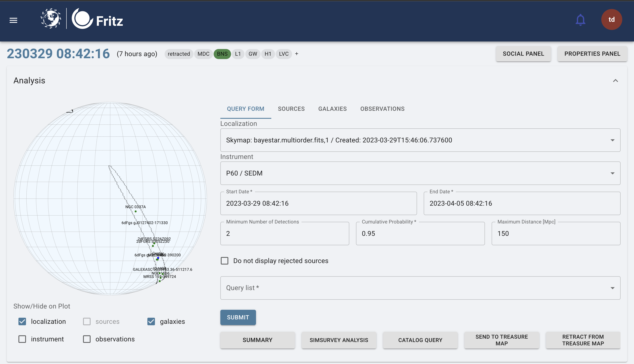Click the SkyPortal globe logo
This screenshot has width=634, height=364.
(x=51, y=18)
